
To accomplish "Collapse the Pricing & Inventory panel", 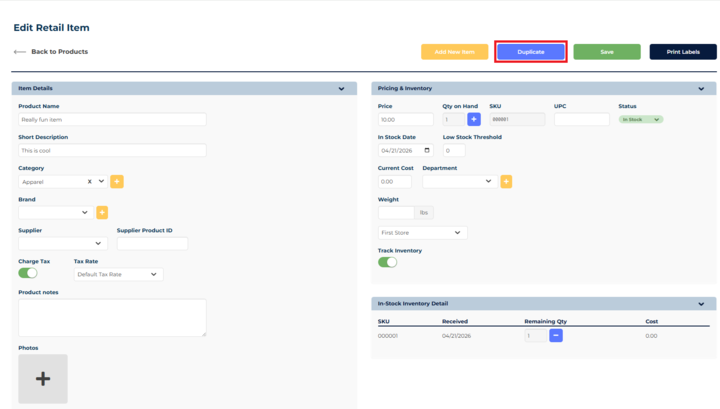I will tap(701, 89).
